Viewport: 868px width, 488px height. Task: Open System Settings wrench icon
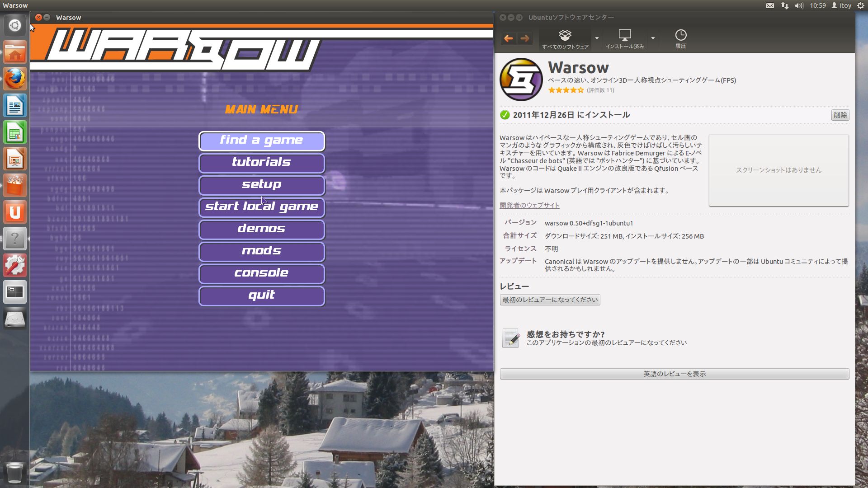tap(14, 266)
